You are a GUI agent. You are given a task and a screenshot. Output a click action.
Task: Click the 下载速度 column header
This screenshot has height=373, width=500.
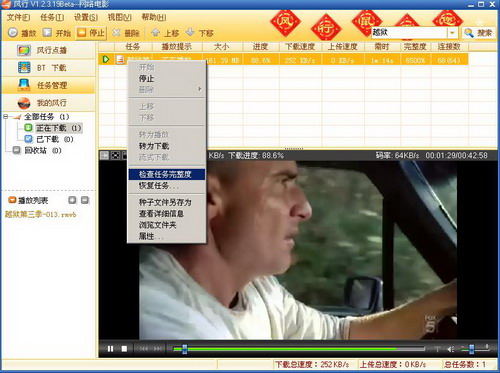point(300,47)
